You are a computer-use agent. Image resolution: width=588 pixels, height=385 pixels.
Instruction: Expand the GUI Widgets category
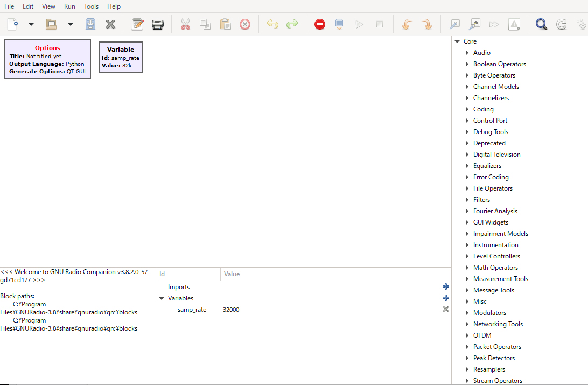467,222
